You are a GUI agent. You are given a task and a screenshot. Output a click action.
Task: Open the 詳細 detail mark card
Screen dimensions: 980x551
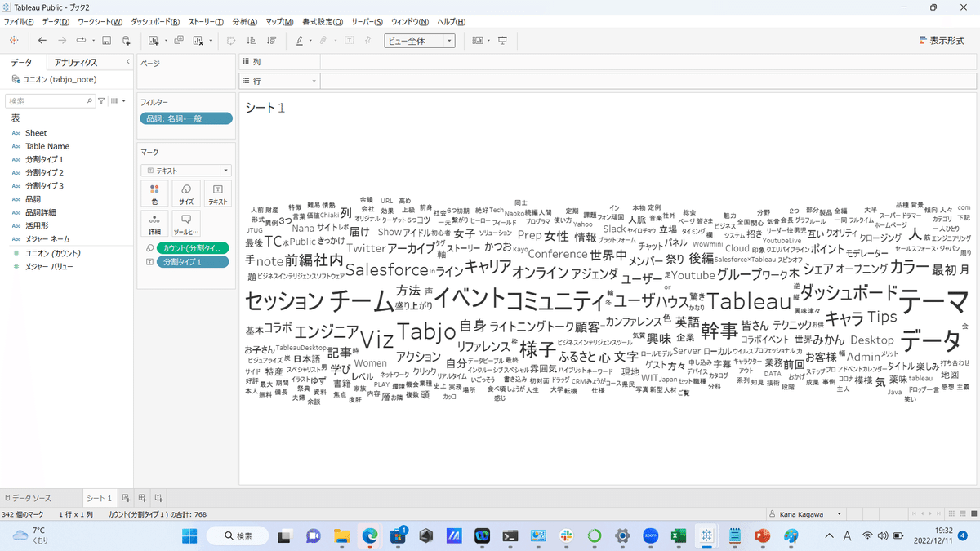154,224
